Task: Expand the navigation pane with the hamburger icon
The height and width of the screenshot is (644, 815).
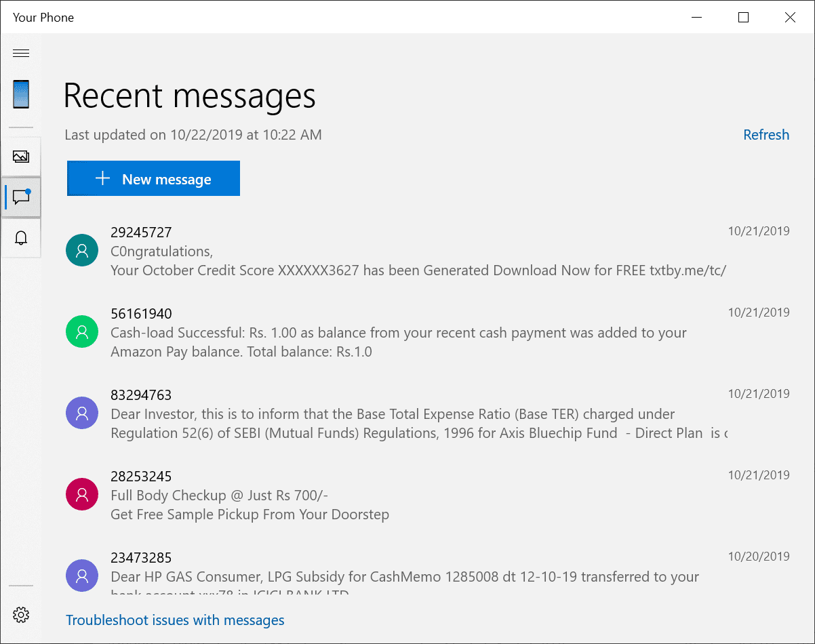Action: (x=21, y=53)
